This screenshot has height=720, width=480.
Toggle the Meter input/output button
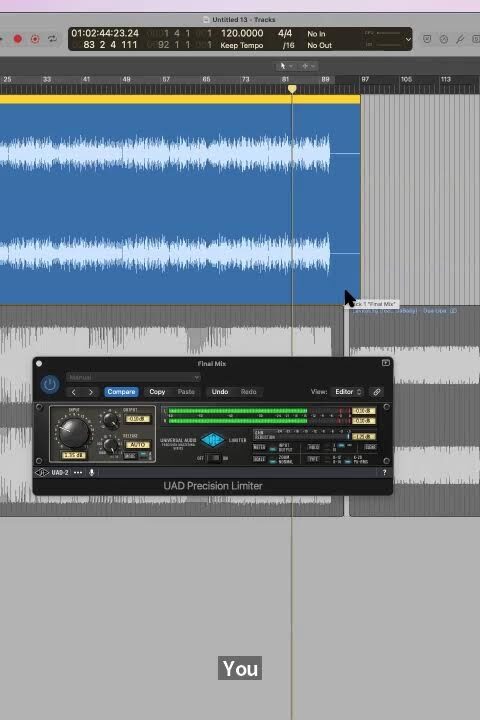pyautogui.click(x=259, y=447)
